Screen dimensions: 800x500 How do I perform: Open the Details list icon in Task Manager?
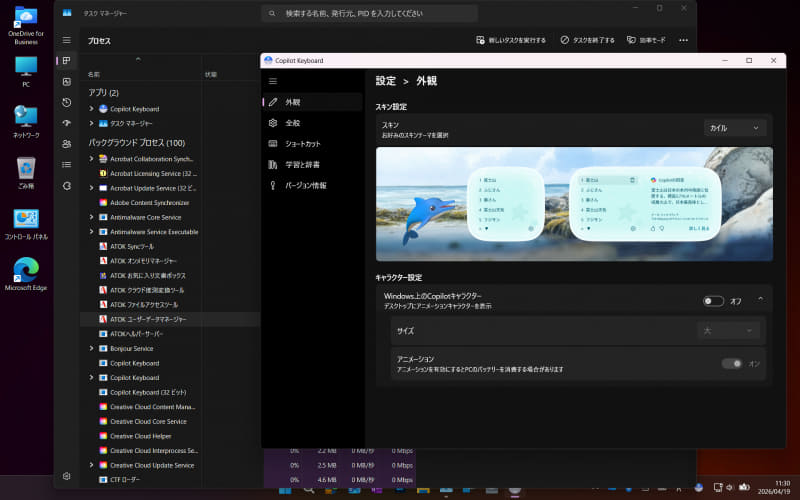[x=67, y=164]
